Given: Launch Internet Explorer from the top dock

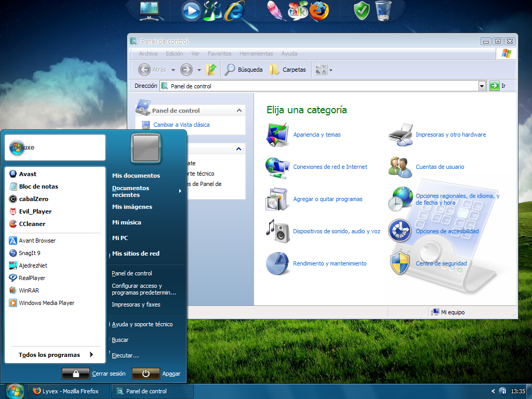Looking at the screenshot, I should pyautogui.click(x=234, y=10).
